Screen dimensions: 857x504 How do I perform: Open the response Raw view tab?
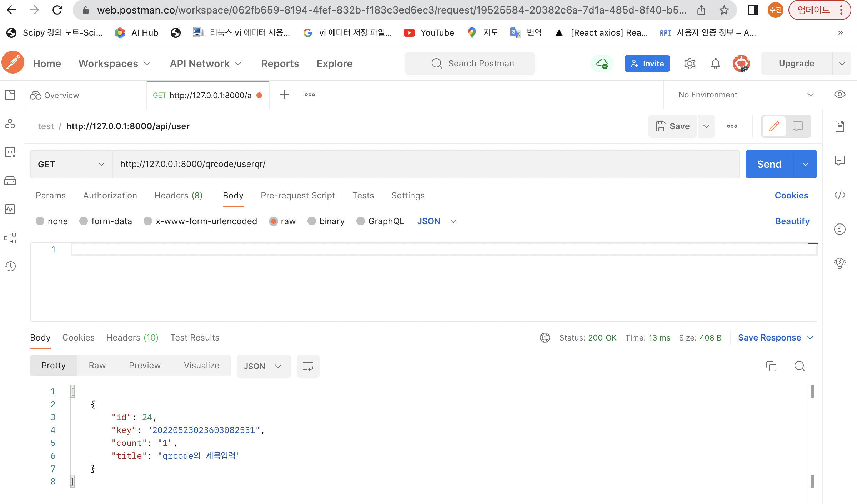click(97, 366)
